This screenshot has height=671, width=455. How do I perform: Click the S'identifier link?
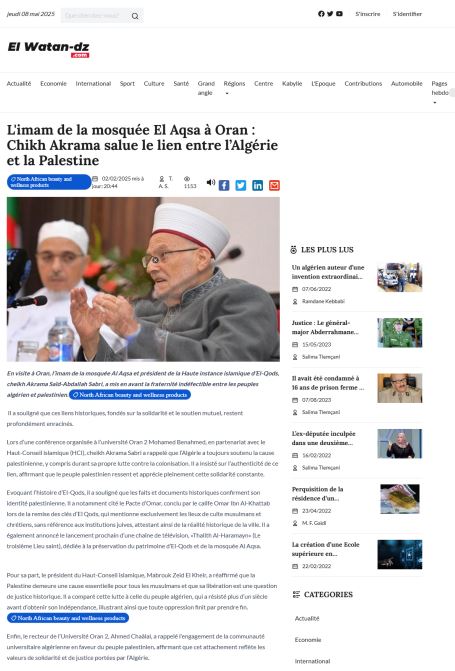pyautogui.click(x=407, y=14)
